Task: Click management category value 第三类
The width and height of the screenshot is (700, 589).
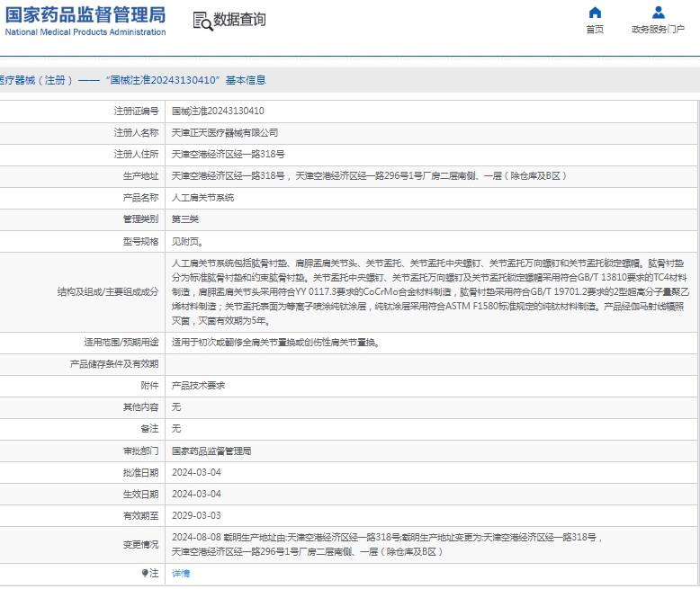Action: click(x=185, y=219)
